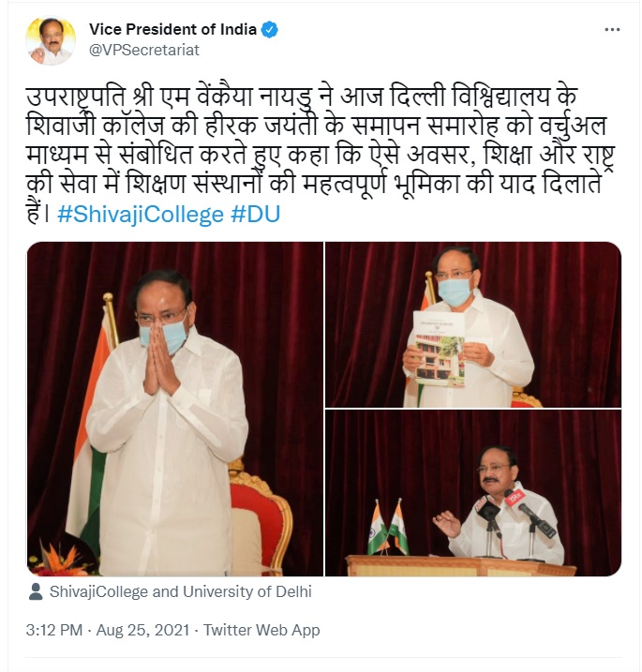Image resolution: width=642 pixels, height=672 pixels.
Task: Click the small desk flags in bottom photo
Action: pos(388,528)
